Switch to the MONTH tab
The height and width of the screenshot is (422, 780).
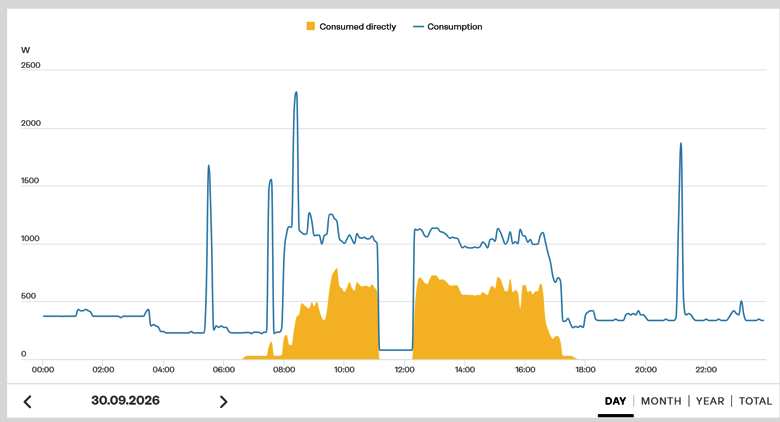coord(661,401)
